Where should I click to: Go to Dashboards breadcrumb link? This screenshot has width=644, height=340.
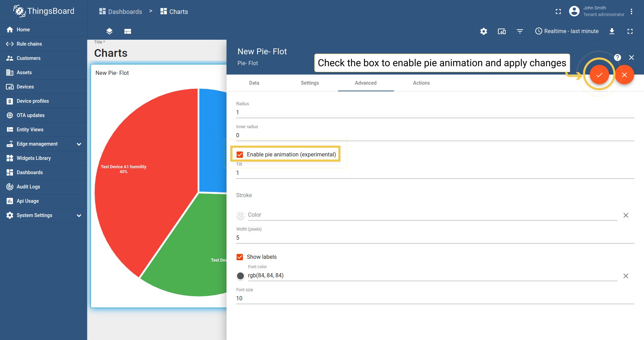[121, 11]
